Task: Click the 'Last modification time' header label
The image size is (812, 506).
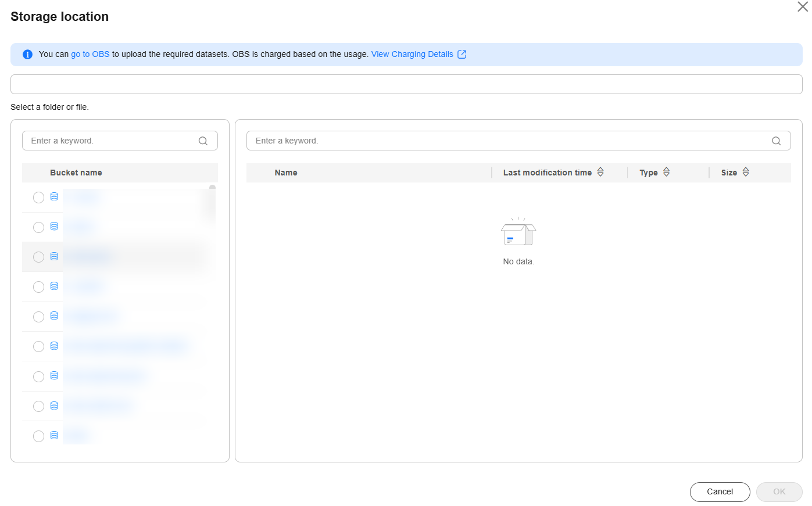Action: (548, 173)
